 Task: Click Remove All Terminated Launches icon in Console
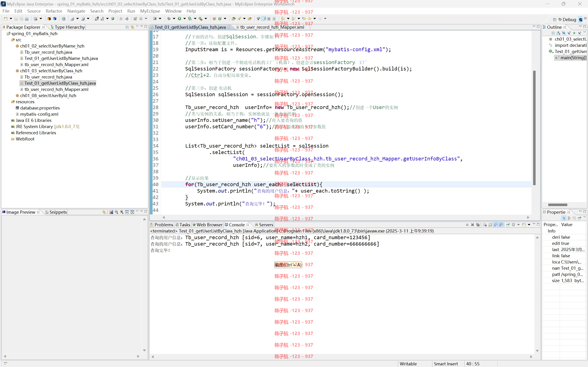pyautogui.click(x=478, y=225)
